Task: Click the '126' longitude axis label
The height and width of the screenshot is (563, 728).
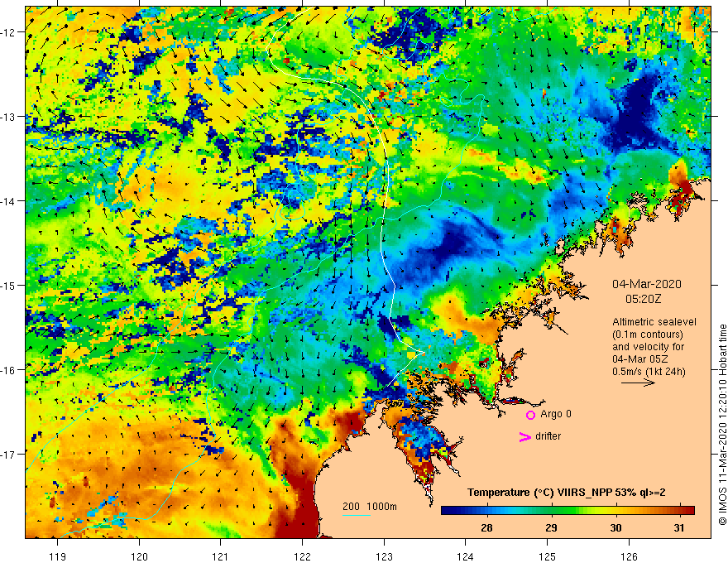Action: point(629,556)
